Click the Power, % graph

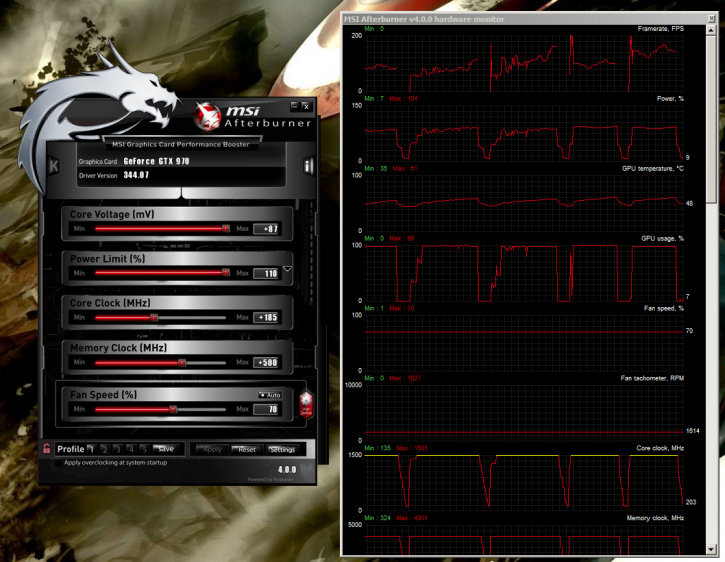tap(524, 133)
